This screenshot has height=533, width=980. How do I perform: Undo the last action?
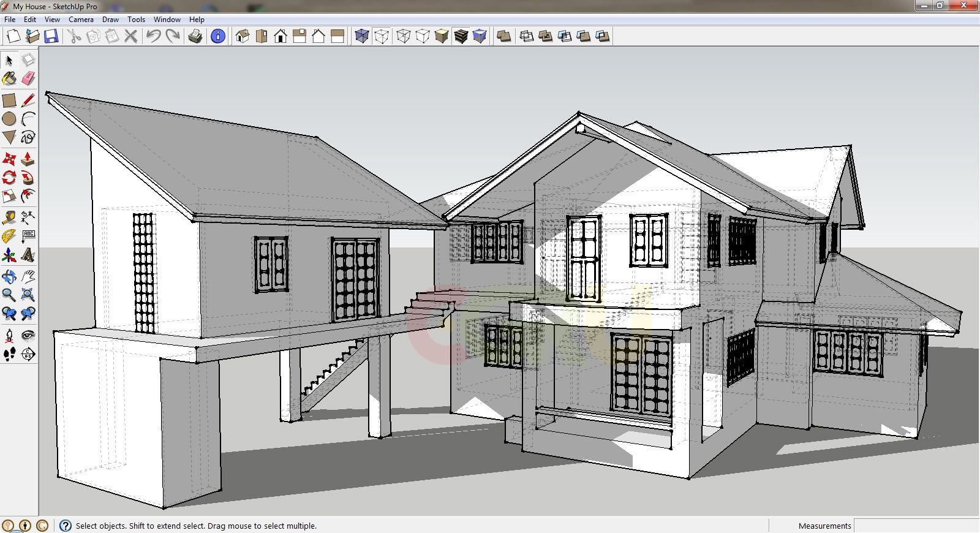point(153,36)
